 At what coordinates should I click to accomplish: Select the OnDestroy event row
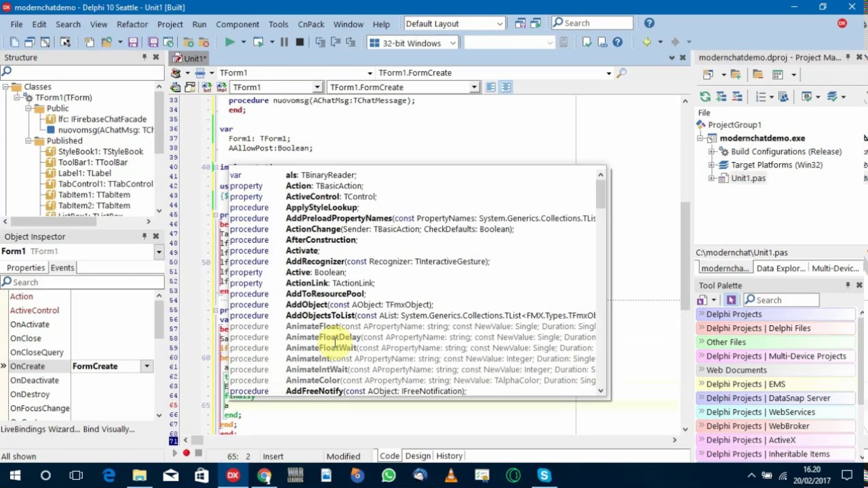[x=82, y=394]
